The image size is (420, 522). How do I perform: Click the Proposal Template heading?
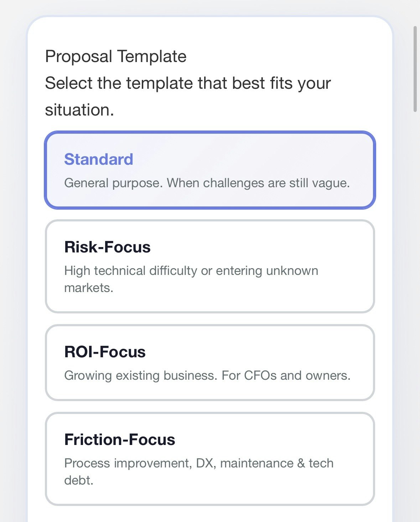tap(115, 56)
